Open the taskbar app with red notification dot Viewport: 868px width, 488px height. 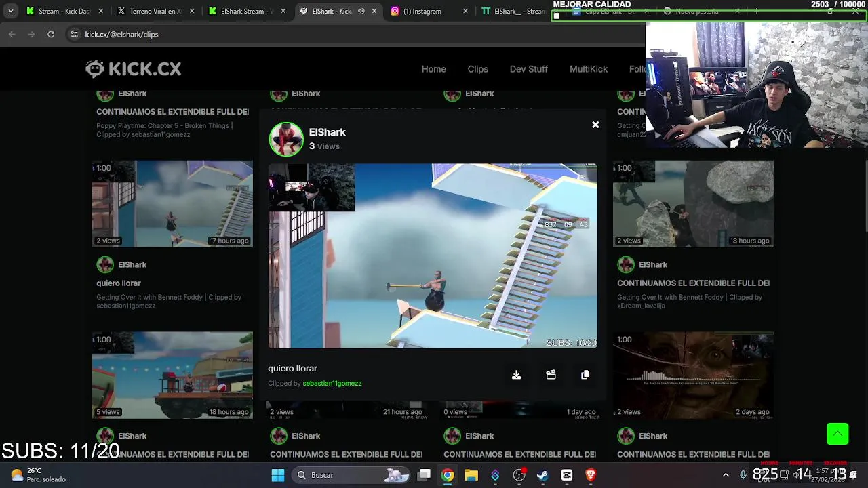coord(519,475)
